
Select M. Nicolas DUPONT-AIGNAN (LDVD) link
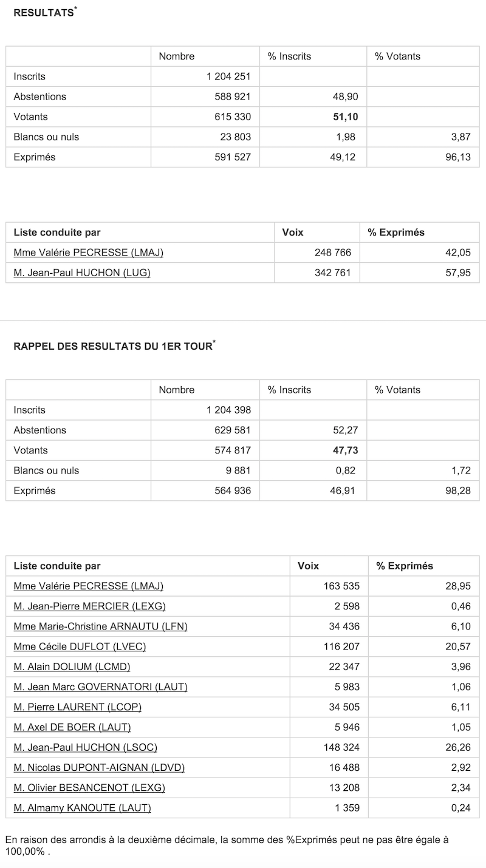[x=99, y=767]
